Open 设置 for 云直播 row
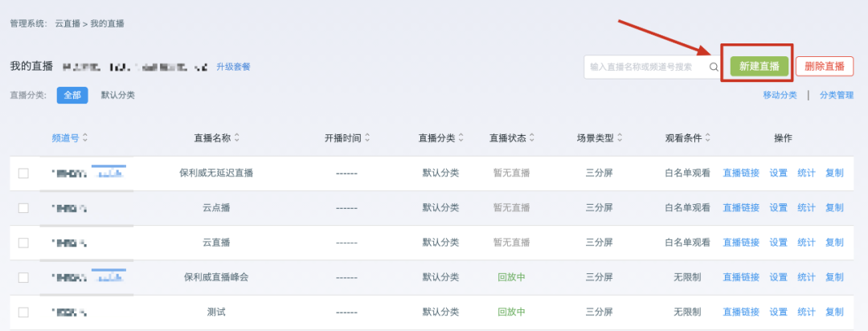This screenshot has width=868, height=331. [x=778, y=242]
